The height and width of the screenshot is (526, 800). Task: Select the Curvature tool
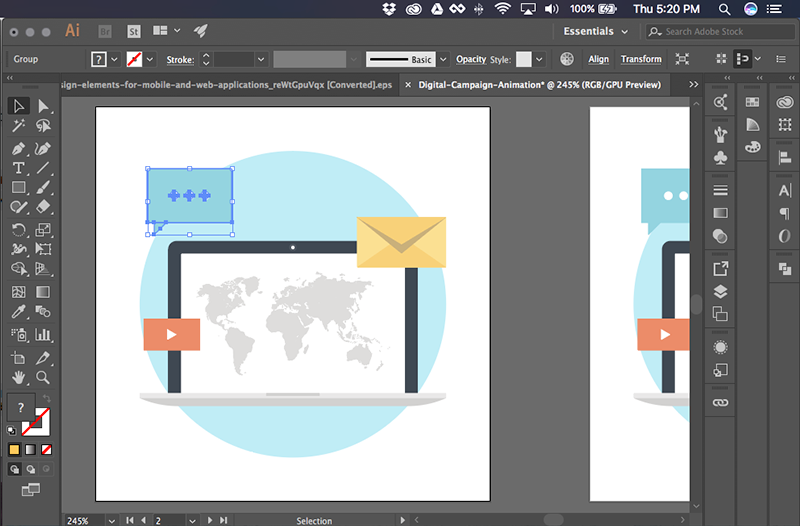click(43, 148)
